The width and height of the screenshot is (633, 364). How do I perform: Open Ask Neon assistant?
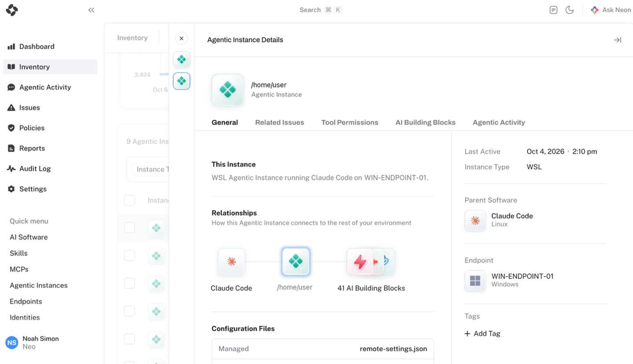611,10
